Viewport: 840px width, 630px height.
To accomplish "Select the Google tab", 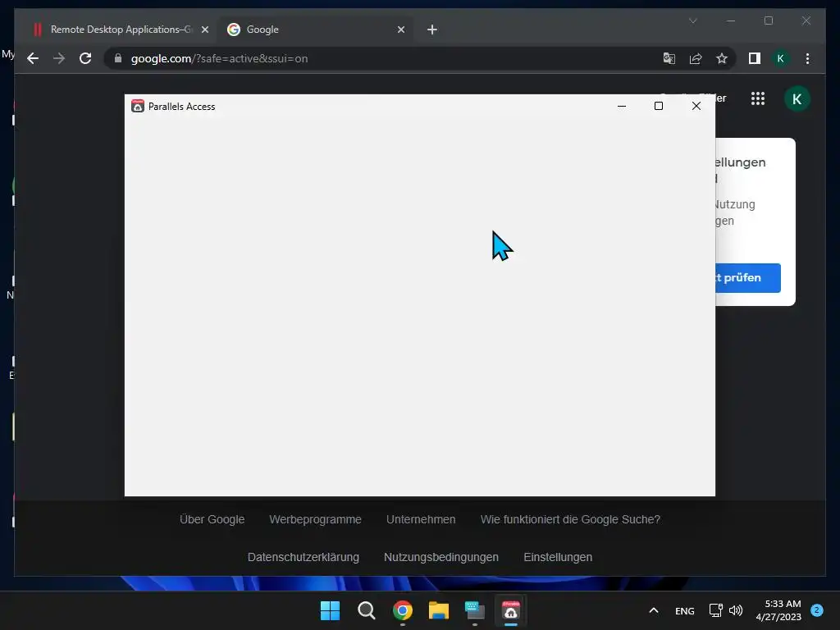I will [x=316, y=30].
